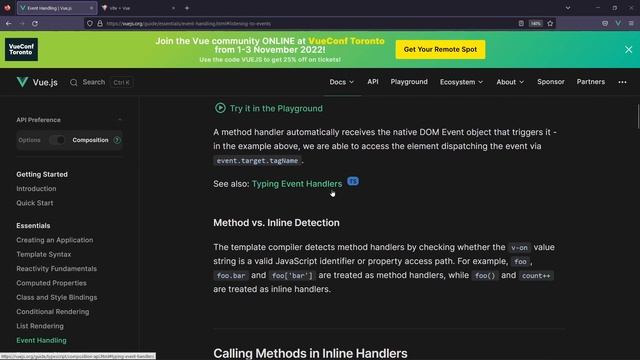
Task: Click the VueConf Toronto logo
Action: 21,49
